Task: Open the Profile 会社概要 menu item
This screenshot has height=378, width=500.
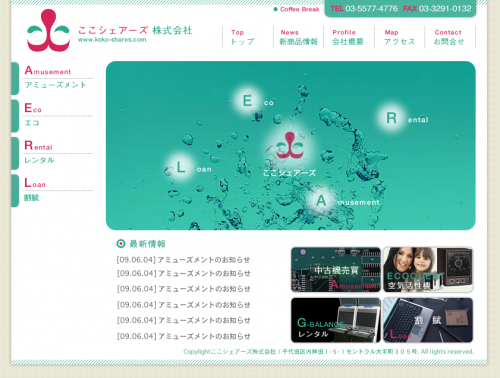Action: (348, 37)
